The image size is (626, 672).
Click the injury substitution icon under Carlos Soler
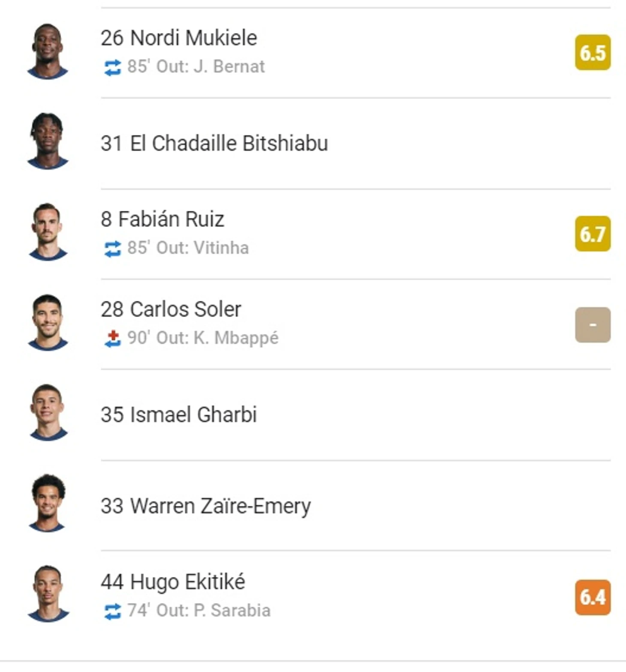[x=112, y=339]
